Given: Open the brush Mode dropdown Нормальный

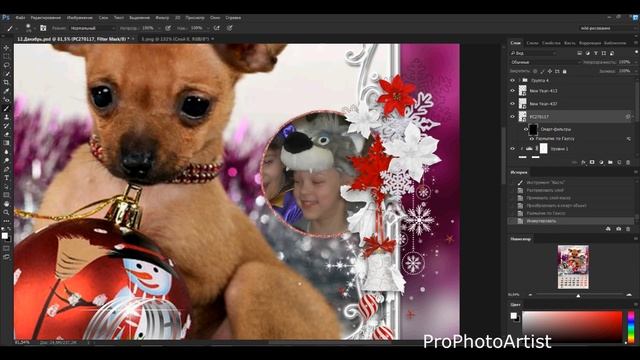Looking at the screenshot, I should click(x=92, y=28).
